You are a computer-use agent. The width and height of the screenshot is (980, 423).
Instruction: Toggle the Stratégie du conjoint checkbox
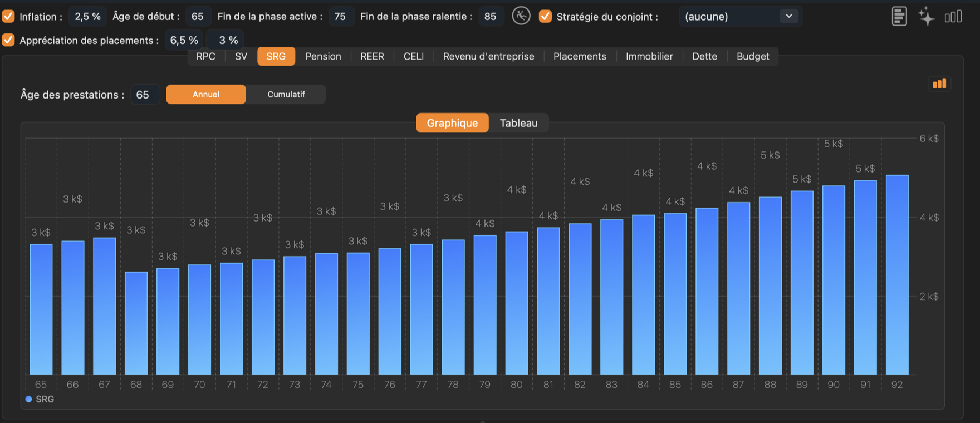545,16
